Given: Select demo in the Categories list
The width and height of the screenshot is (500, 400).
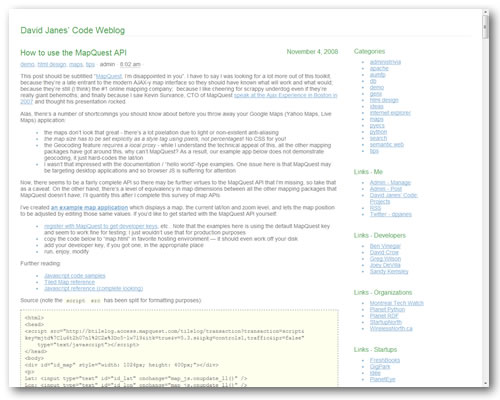Looking at the screenshot, I should point(377,87).
